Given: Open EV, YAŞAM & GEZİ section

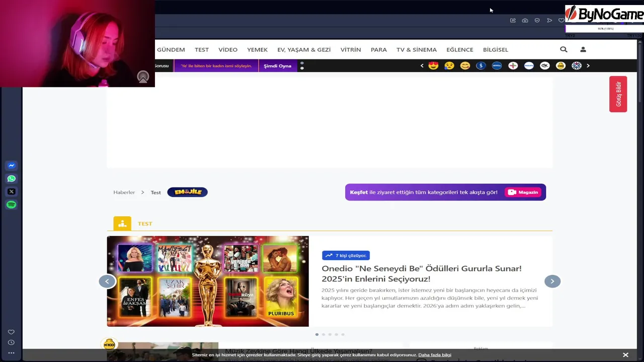Looking at the screenshot, I should (304, 50).
